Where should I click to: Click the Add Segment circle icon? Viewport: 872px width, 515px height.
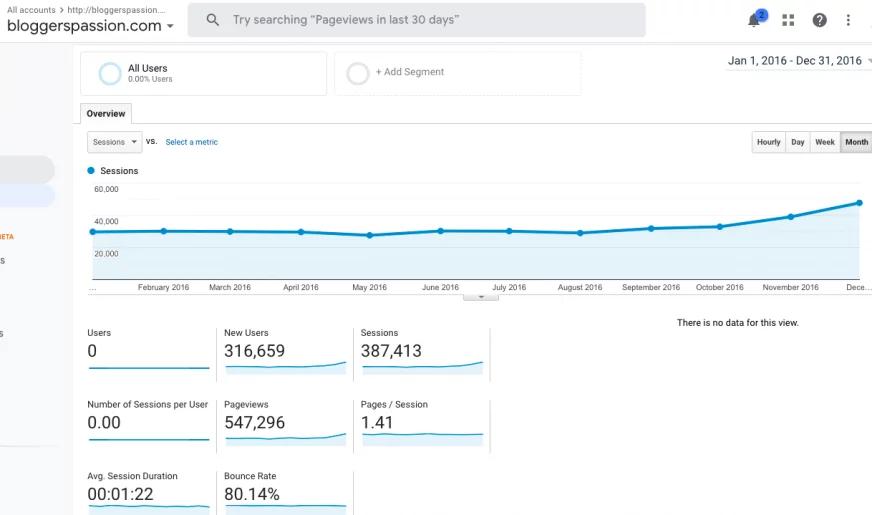point(357,73)
